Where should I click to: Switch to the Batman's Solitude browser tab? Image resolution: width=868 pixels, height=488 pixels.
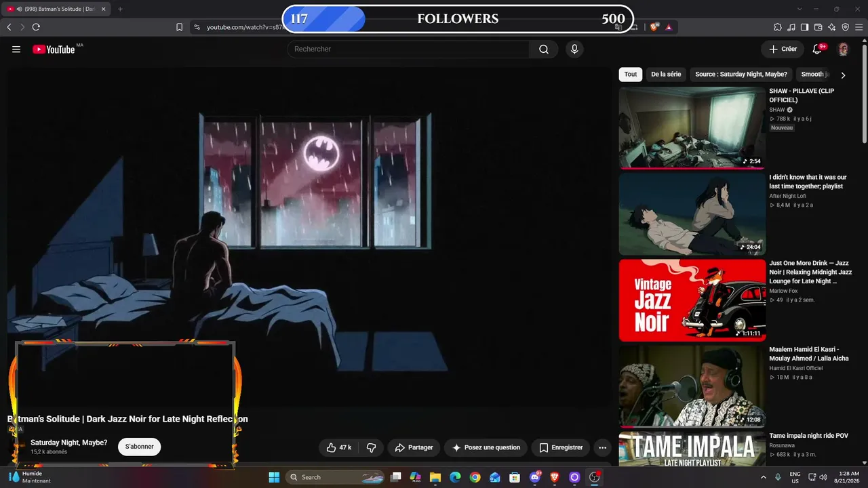tap(56, 9)
